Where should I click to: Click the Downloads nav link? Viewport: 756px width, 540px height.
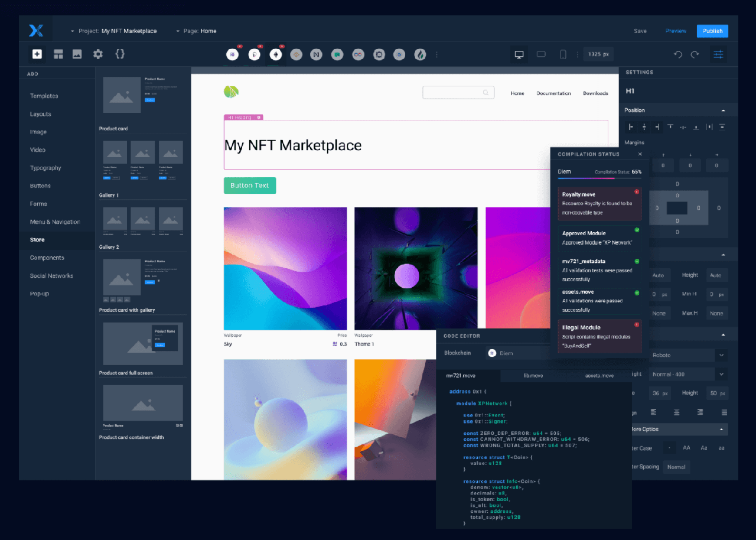[595, 93]
